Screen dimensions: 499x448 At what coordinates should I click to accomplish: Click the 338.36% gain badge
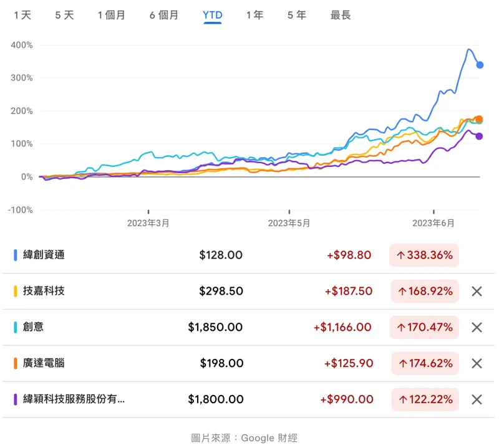tap(424, 255)
